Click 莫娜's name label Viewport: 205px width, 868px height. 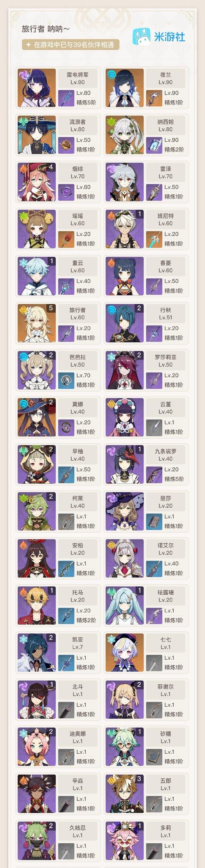(77, 404)
